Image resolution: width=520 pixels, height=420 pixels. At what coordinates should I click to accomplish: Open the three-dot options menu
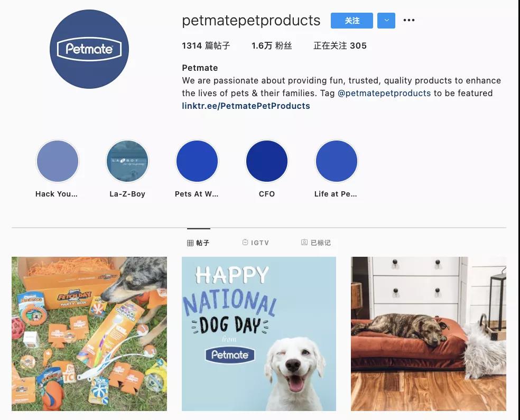coord(408,20)
